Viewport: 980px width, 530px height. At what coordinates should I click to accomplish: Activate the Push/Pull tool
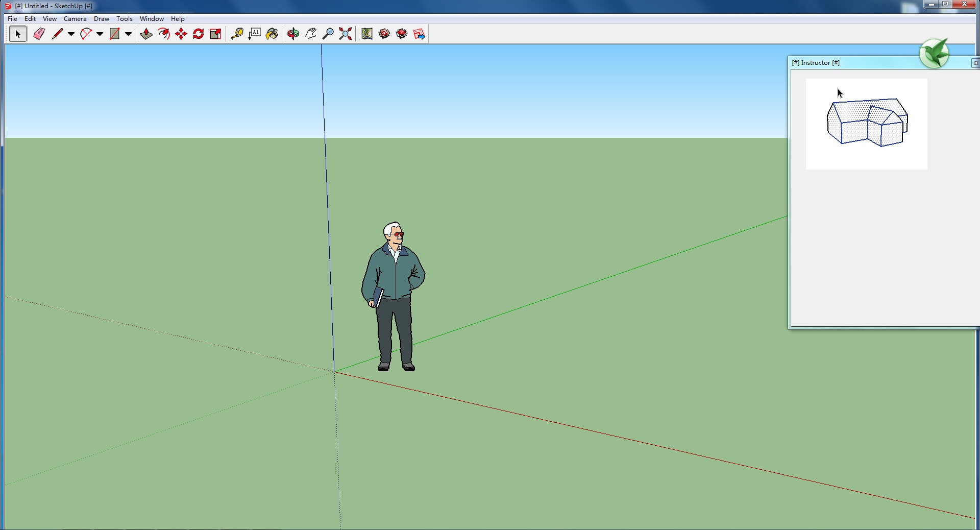click(x=146, y=34)
